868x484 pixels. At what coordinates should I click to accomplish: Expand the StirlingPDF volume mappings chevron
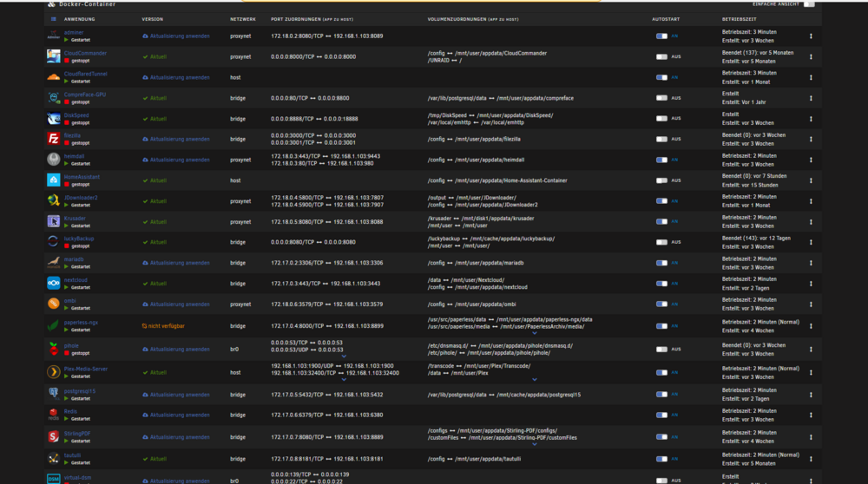[534, 444]
